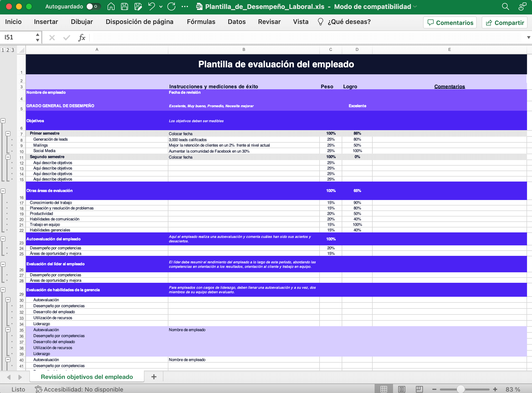The width and height of the screenshot is (532, 393).
Task: Switch to the Fórmulas ribbon tab
Action: point(201,22)
